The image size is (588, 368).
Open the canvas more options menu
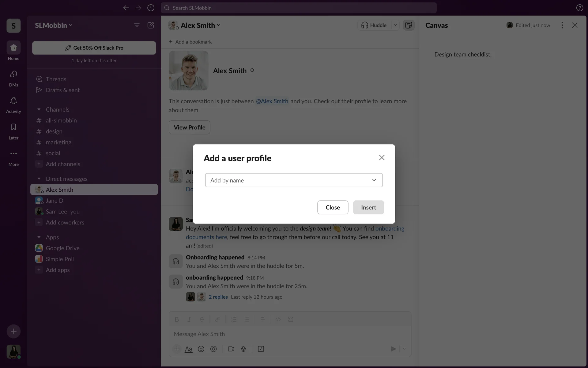pyautogui.click(x=562, y=25)
